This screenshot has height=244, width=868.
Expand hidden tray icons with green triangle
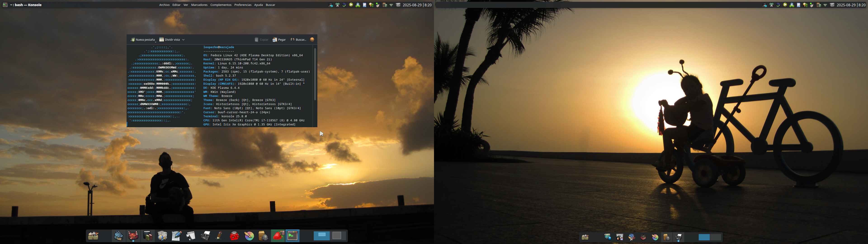point(391,5)
